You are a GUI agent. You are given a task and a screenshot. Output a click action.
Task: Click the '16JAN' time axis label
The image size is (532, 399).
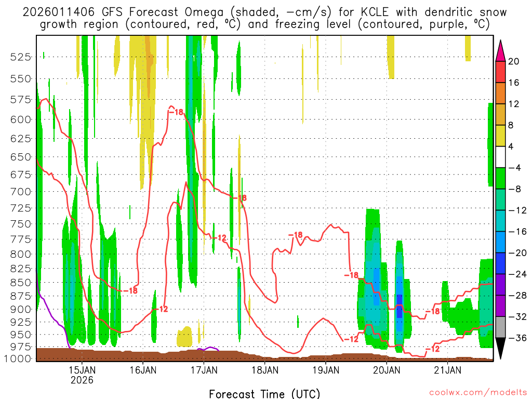coord(143,370)
